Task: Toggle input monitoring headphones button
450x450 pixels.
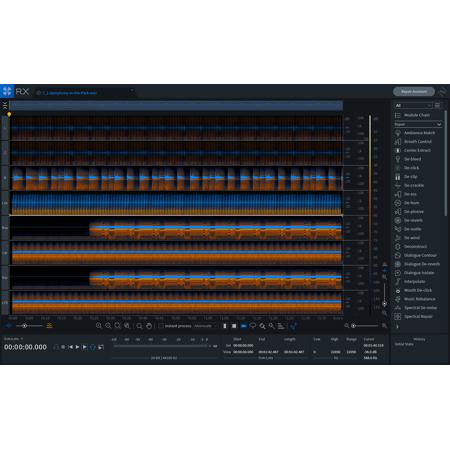Action: point(56,347)
